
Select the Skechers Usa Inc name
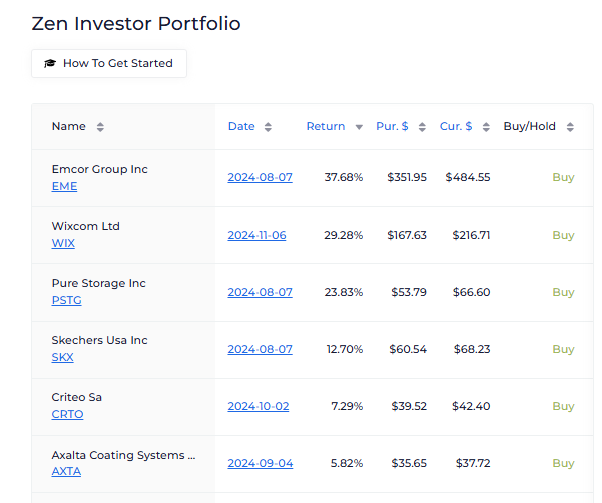point(99,340)
